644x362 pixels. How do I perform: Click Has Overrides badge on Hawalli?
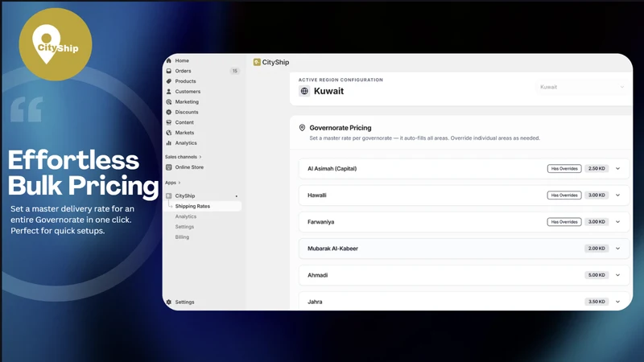(564, 195)
